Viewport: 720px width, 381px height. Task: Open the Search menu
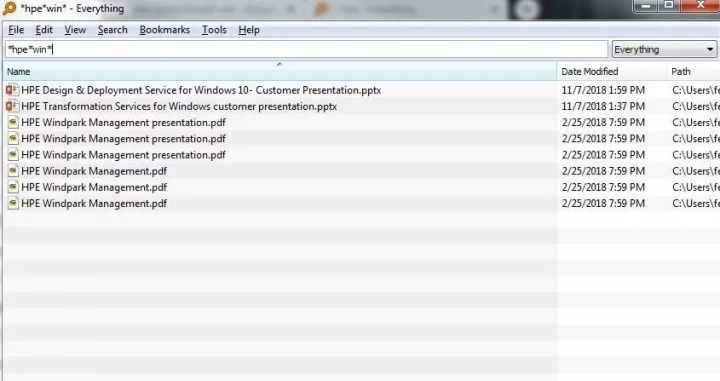pos(112,30)
